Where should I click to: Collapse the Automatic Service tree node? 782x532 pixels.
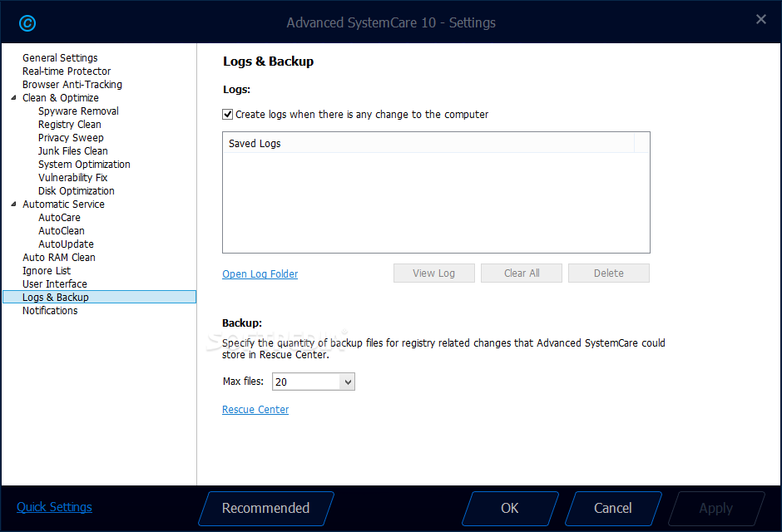point(13,204)
